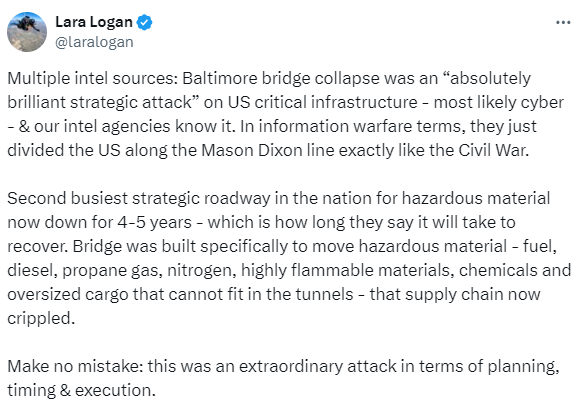Viewport: 584px width, 412px height.
Task: Open Lara Logan's profile avatar picture
Action: coord(27,32)
